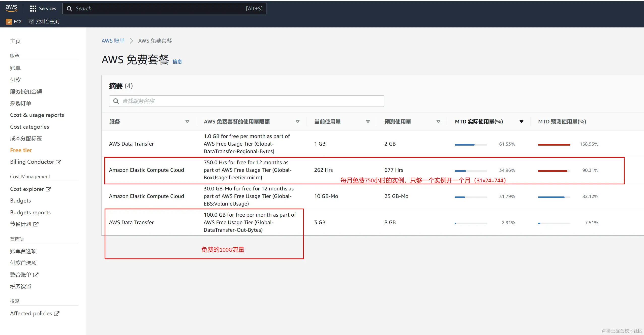Sort by 预测使用量 column arrow
The image size is (644, 335).
pyautogui.click(x=438, y=122)
